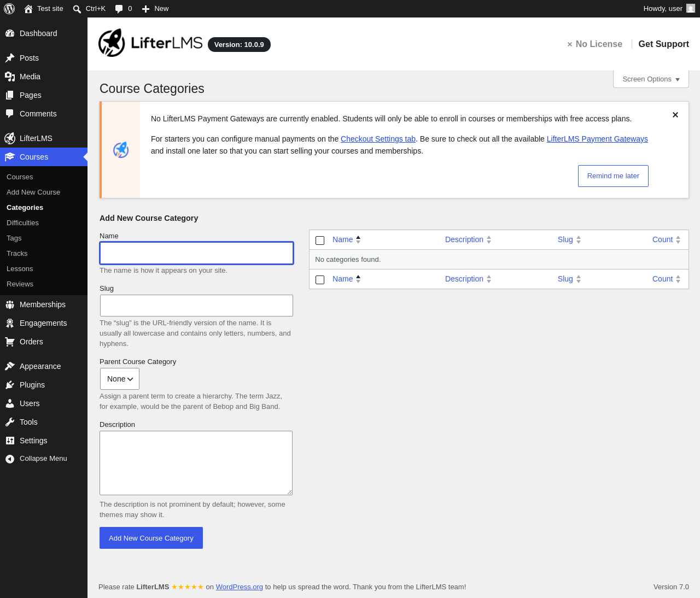Open the Tags submenu item
700x598 pixels.
[14, 238]
